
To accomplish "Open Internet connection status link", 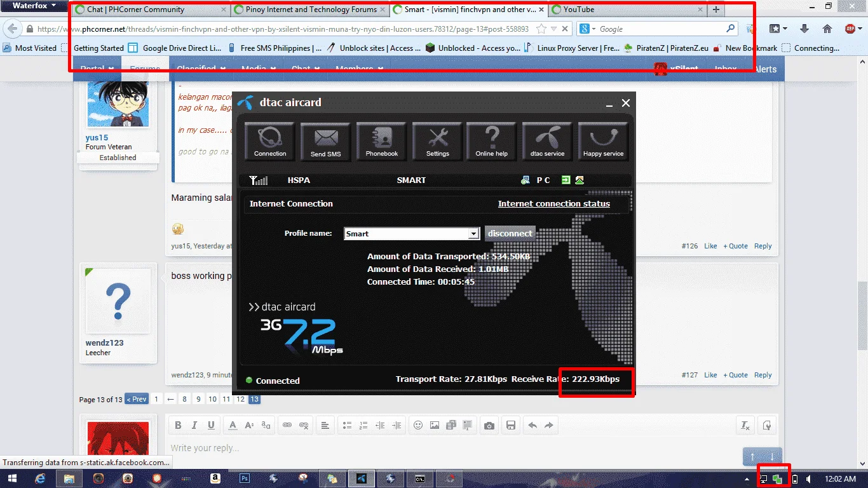I will 554,204.
